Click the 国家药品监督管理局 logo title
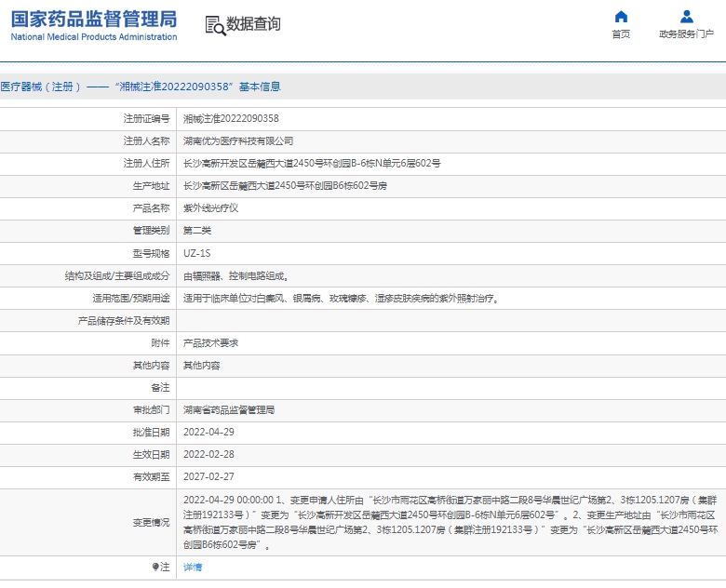Screen dimensions: 726x588 click(x=93, y=19)
